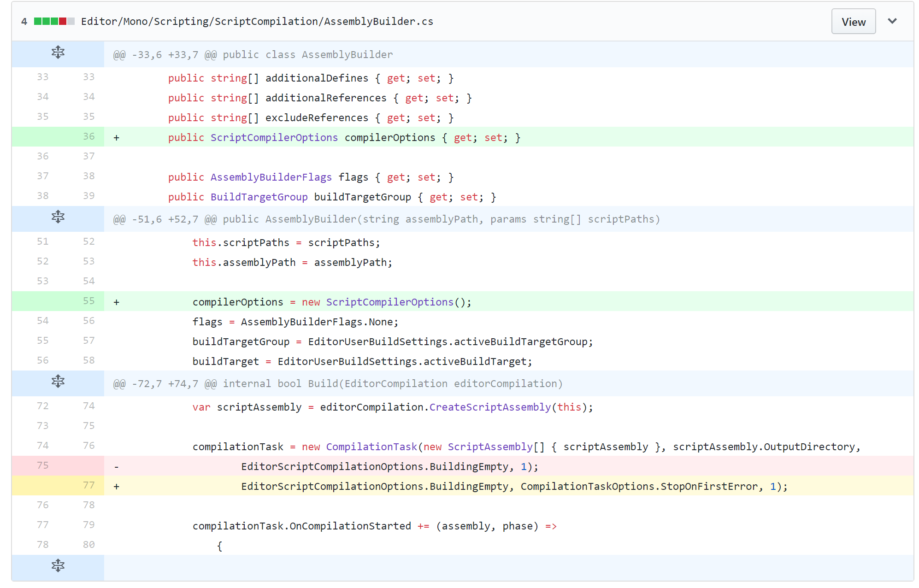The height and width of the screenshot is (588, 919).
Task: Select new line number 36
Action: pyautogui.click(x=88, y=136)
